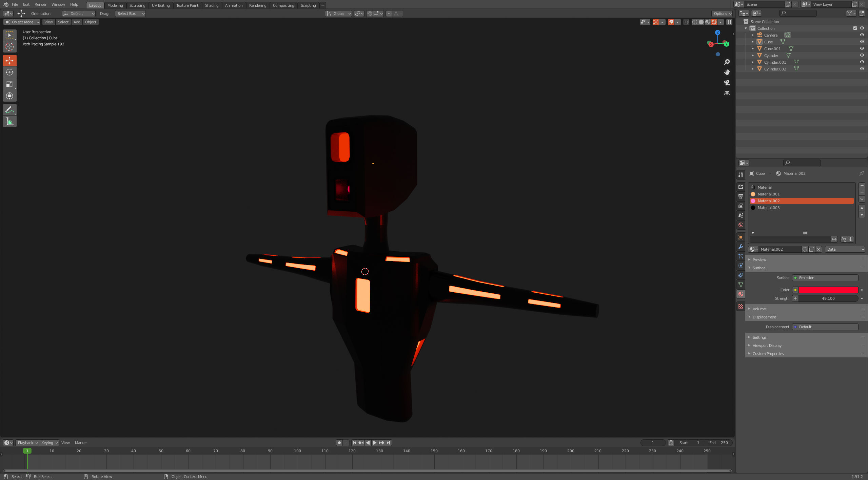Click Marker menu in timeline
868x480 pixels.
point(81,443)
